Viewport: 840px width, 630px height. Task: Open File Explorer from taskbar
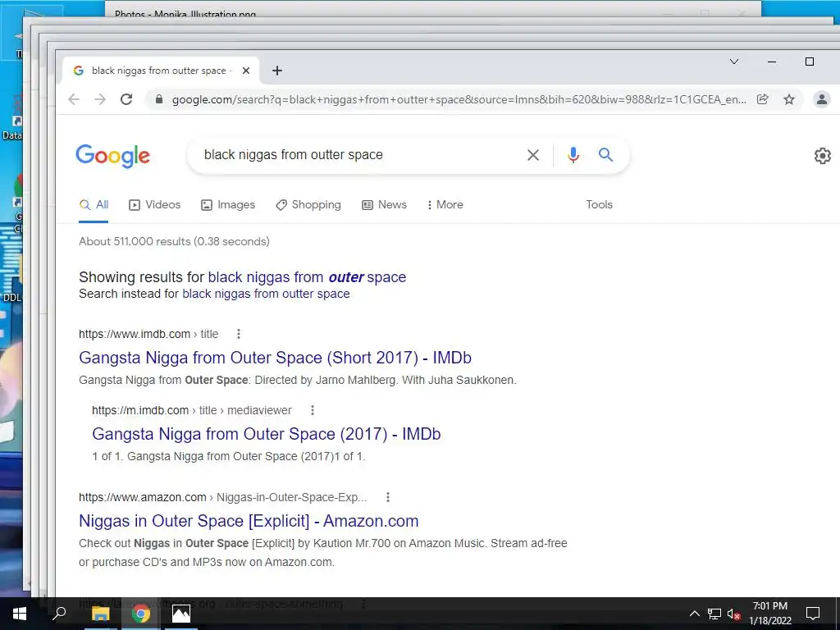(x=101, y=614)
